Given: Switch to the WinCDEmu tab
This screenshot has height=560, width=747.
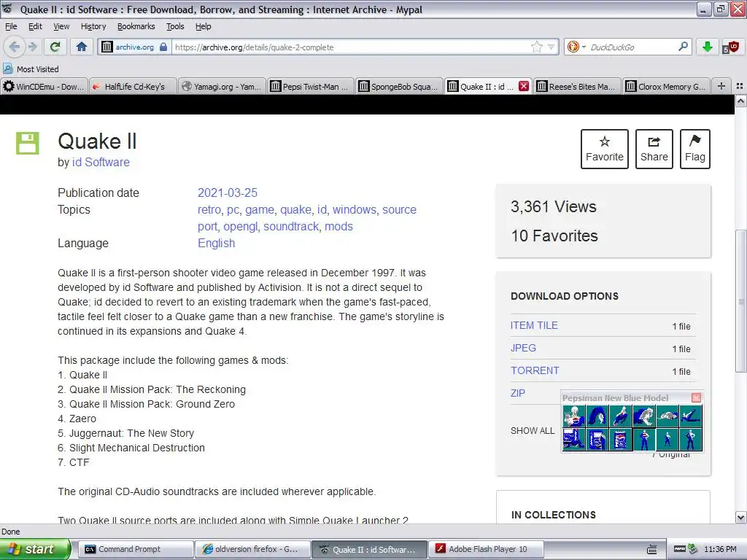Looking at the screenshot, I should point(44,87).
